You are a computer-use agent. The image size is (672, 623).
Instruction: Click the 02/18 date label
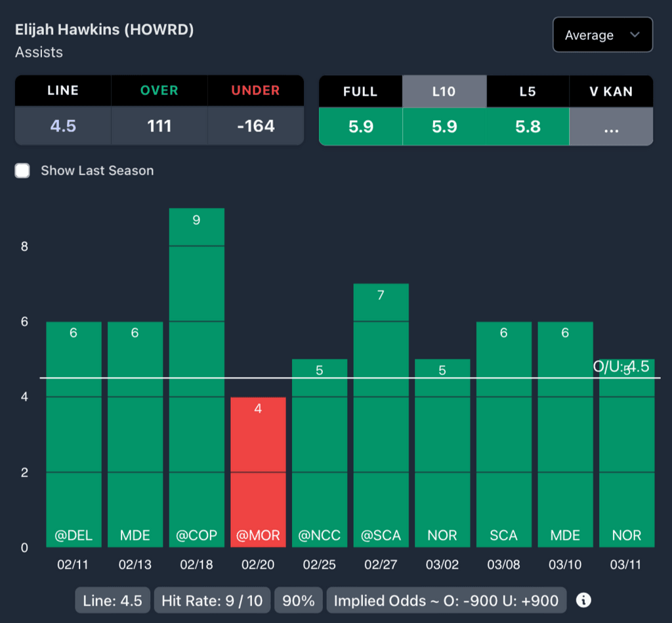point(197,565)
